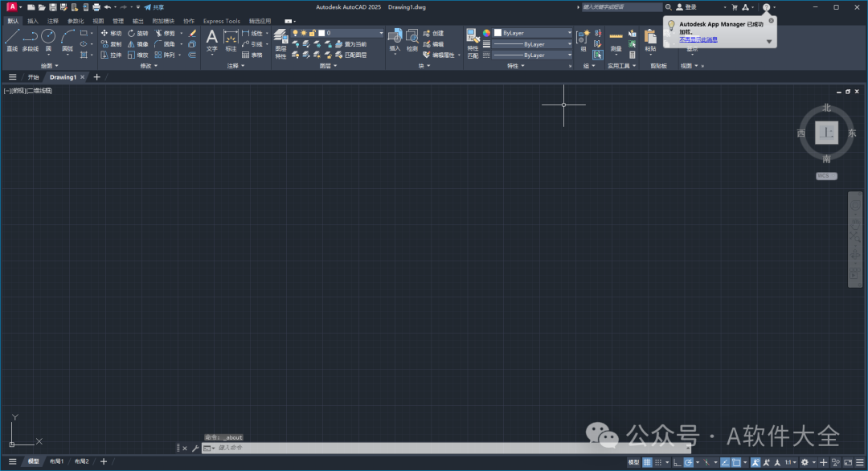The image size is (868, 471).
Task: Click the 测量 (Measure) ruler icon
Action: tap(616, 41)
